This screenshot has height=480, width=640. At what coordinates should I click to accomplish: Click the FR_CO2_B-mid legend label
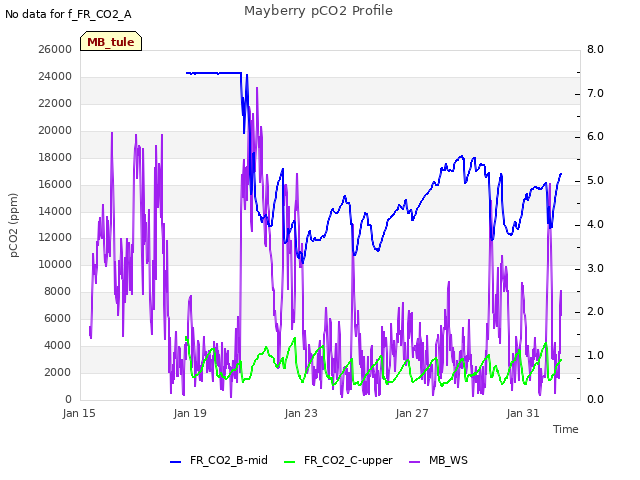tap(229, 460)
